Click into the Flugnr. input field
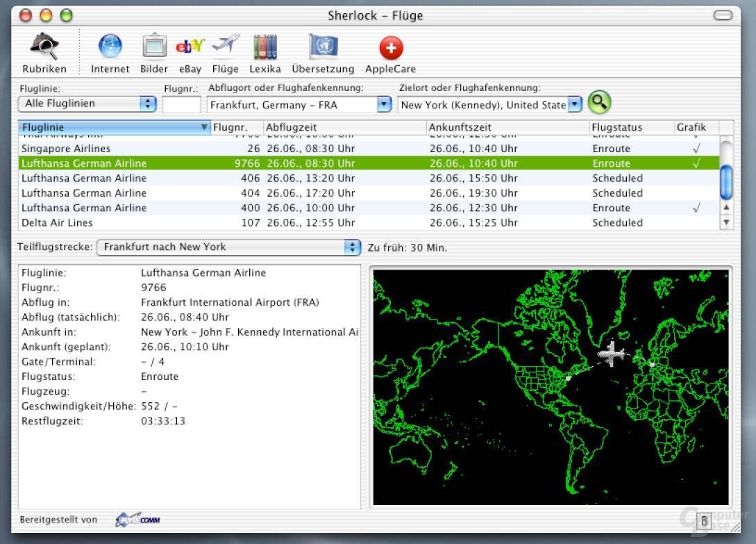 [x=181, y=104]
